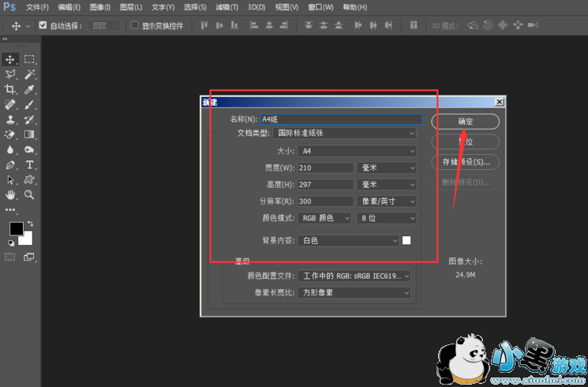Select the Move tool

point(11,59)
